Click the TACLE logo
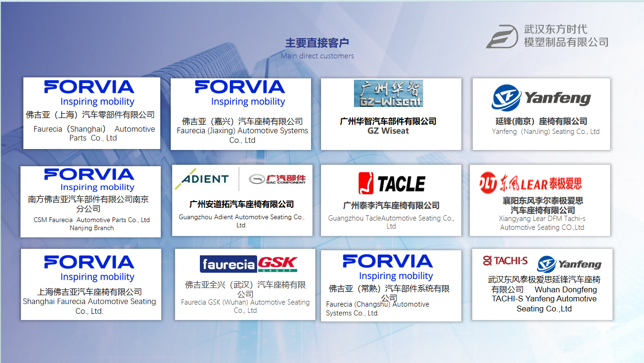 [x=391, y=184]
